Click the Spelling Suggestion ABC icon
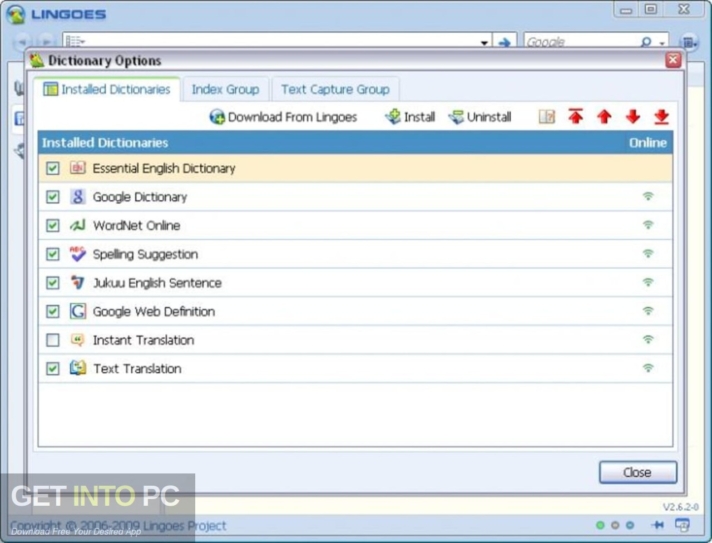 78,254
